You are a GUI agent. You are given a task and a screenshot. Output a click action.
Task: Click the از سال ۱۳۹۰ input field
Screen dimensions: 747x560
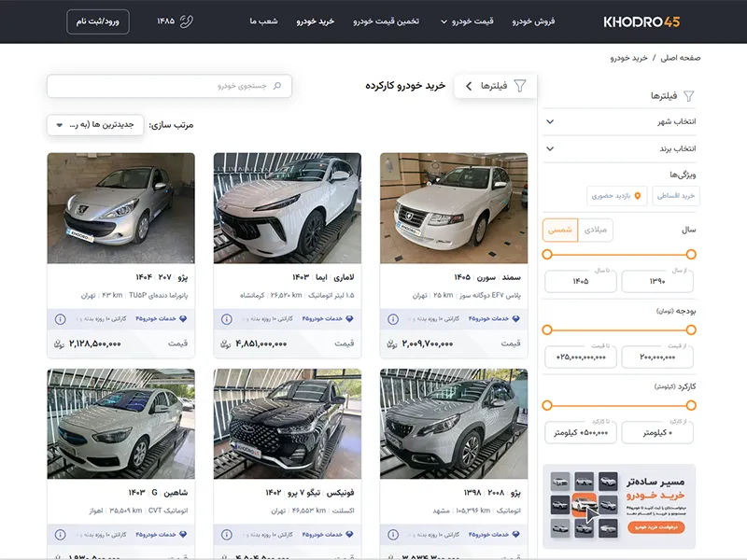coord(657,282)
